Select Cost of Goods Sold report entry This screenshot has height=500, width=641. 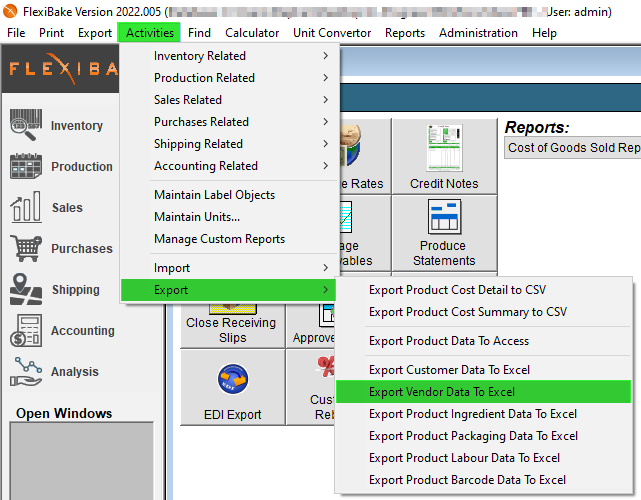tap(573, 148)
